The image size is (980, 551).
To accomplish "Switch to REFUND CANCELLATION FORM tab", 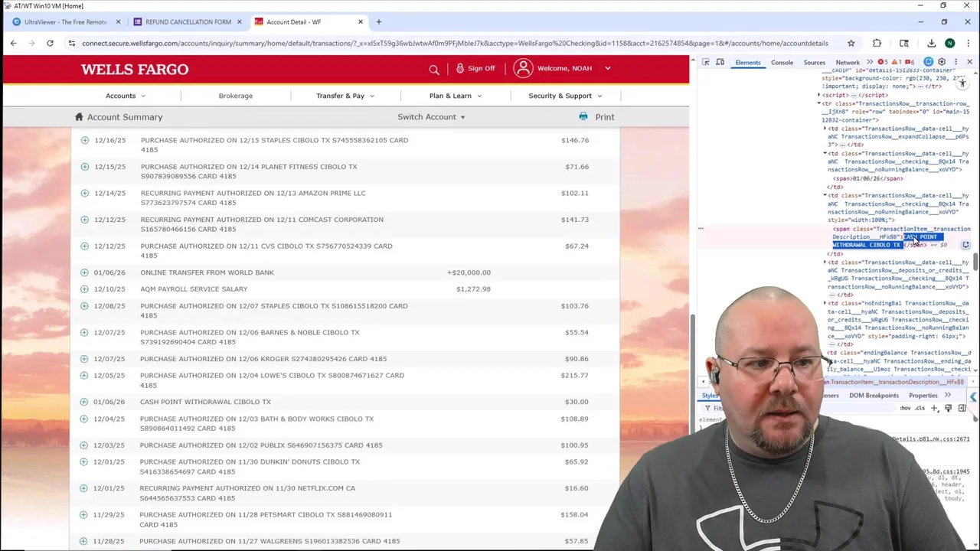I will click(x=188, y=21).
